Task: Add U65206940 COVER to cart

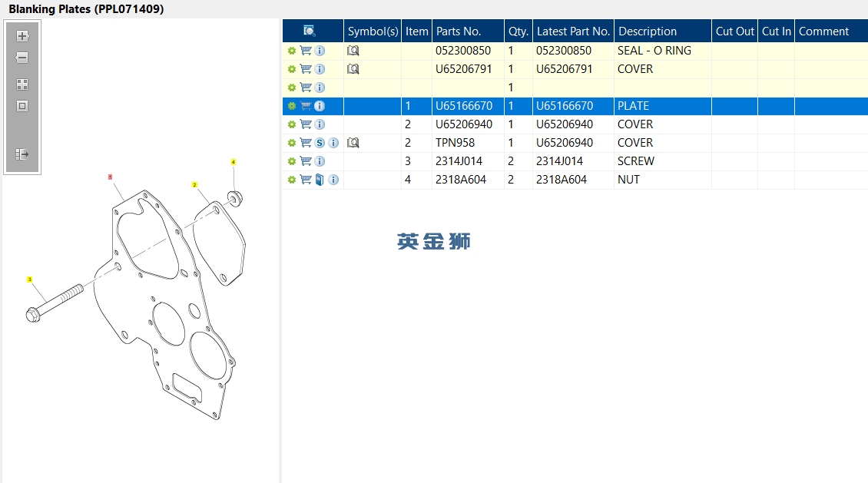Action: 306,124
